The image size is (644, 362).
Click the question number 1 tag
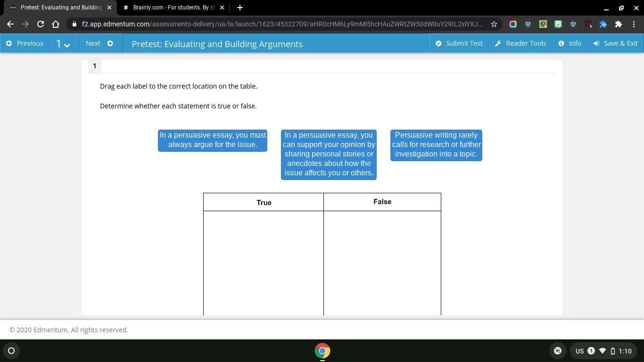tap(94, 66)
